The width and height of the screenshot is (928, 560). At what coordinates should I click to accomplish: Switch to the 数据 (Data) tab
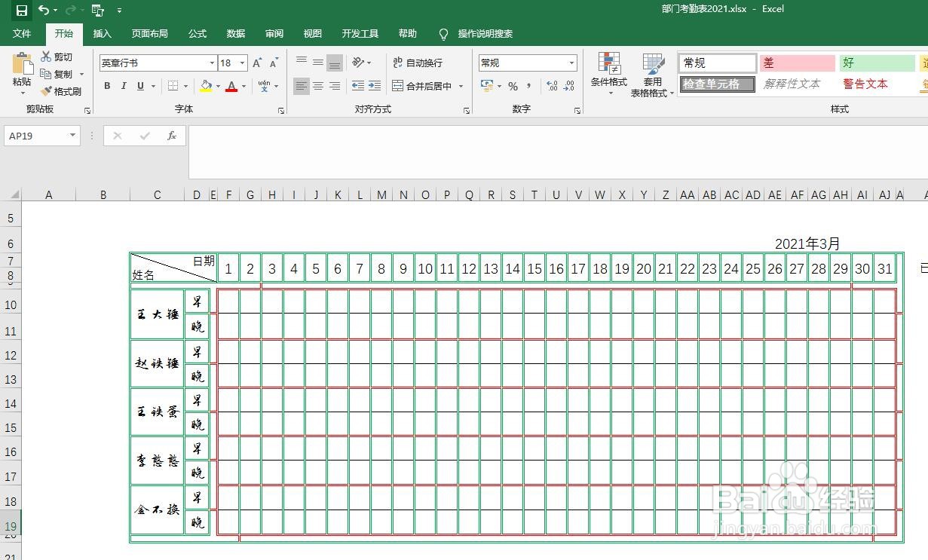tap(236, 34)
